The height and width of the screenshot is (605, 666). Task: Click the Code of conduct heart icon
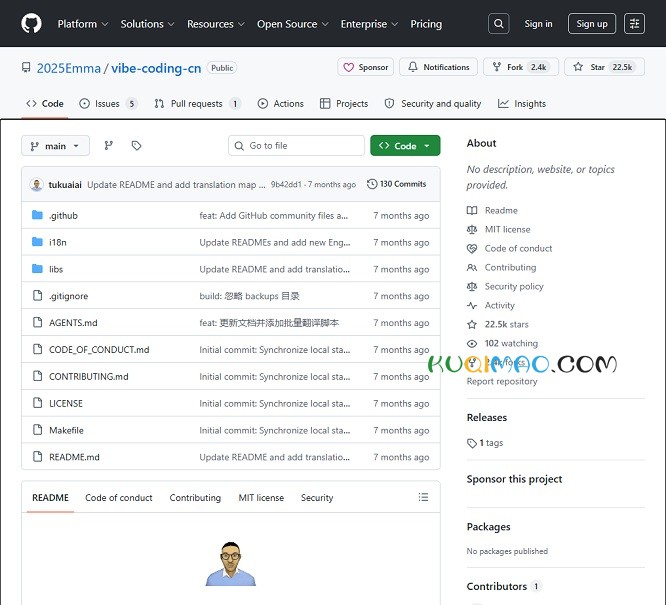point(472,249)
